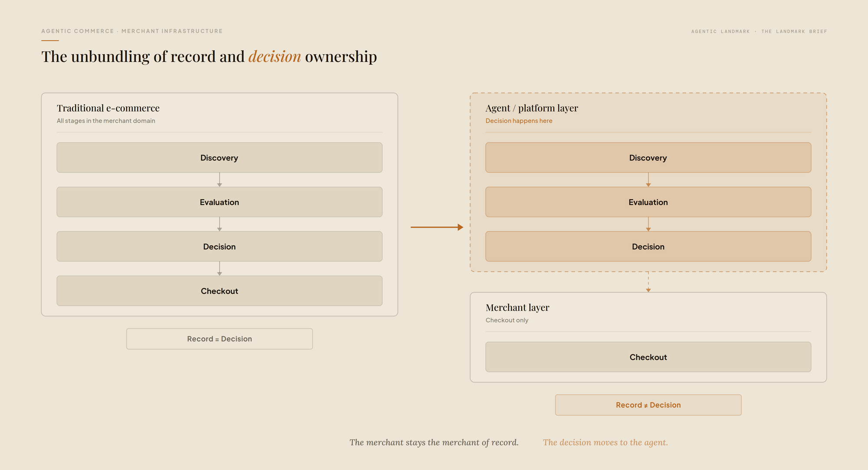Click the Discovery box under Traditional e-commerce
Screen dimensions: 868x470
point(219,158)
